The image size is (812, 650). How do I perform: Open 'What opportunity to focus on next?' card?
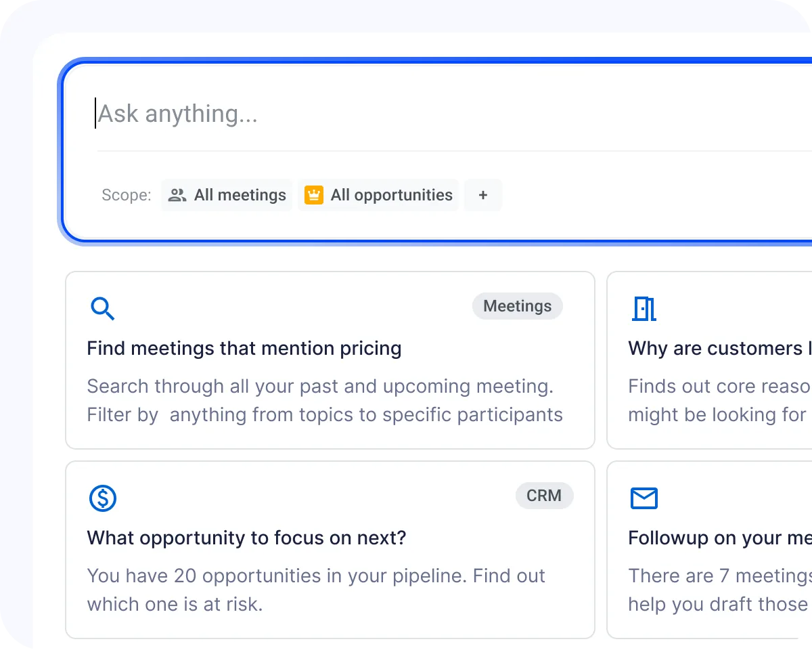[330, 550]
